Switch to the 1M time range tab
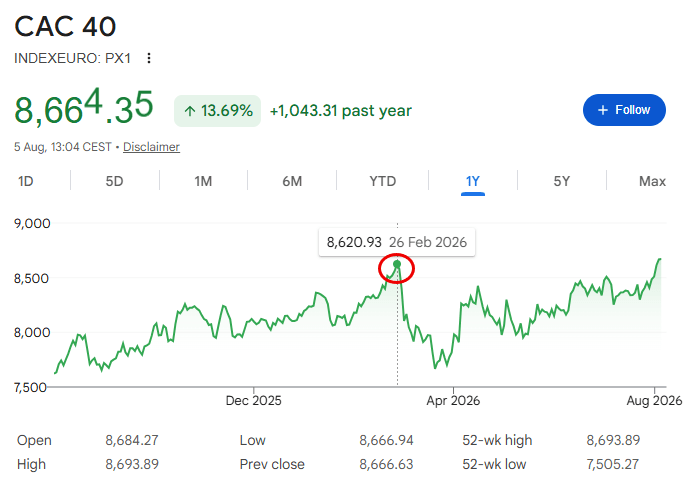The image size is (686, 495). pos(203,181)
